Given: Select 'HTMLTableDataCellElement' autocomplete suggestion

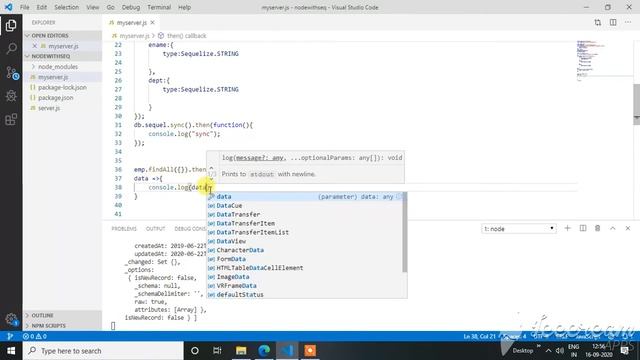Looking at the screenshot, I should click(304, 268).
